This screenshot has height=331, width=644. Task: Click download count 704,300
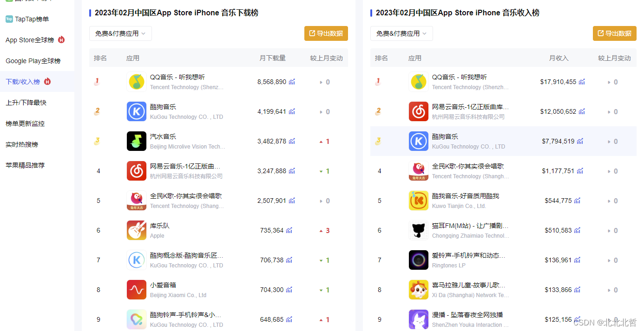(x=272, y=290)
